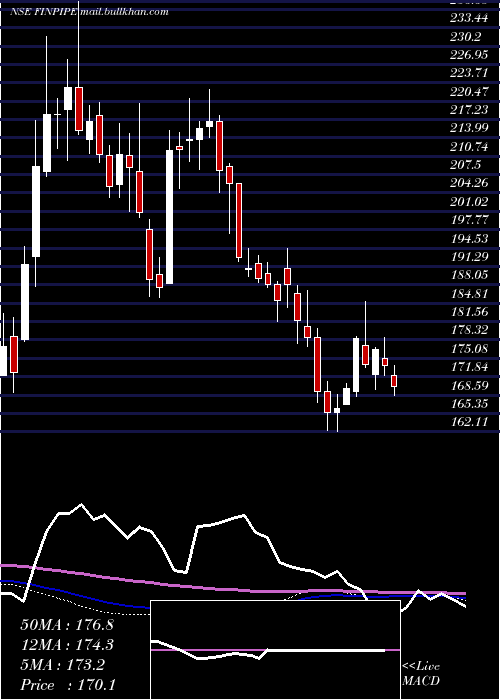Screen dimensions: 500x700
Task: Click inside the MACD inset chart box
Action: pos(275,650)
